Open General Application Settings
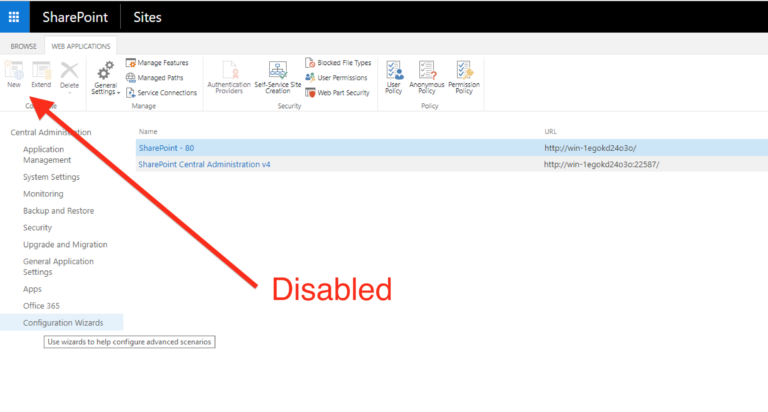The height and width of the screenshot is (412, 768). pos(58,267)
